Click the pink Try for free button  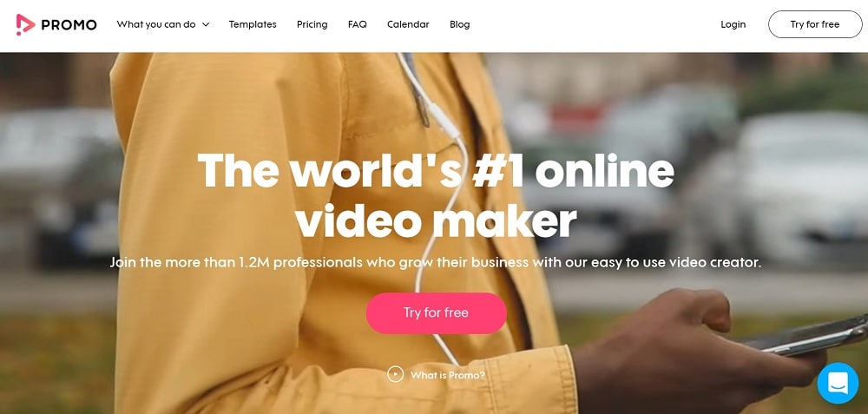[437, 312]
